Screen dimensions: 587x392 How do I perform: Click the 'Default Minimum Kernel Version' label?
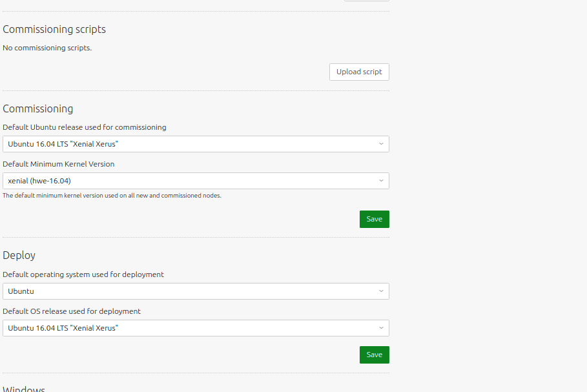(x=58, y=164)
